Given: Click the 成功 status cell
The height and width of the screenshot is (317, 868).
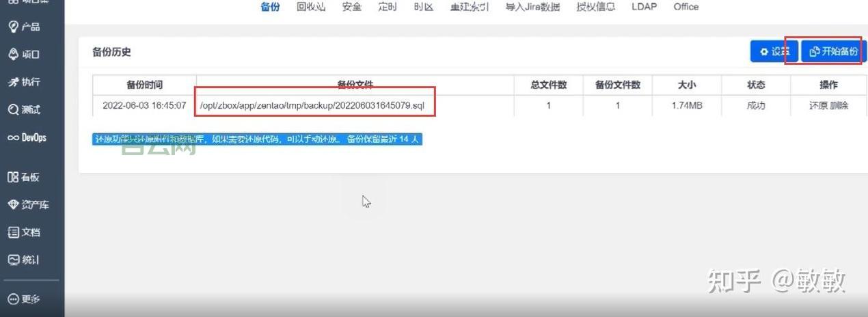Looking at the screenshot, I should click(756, 106).
